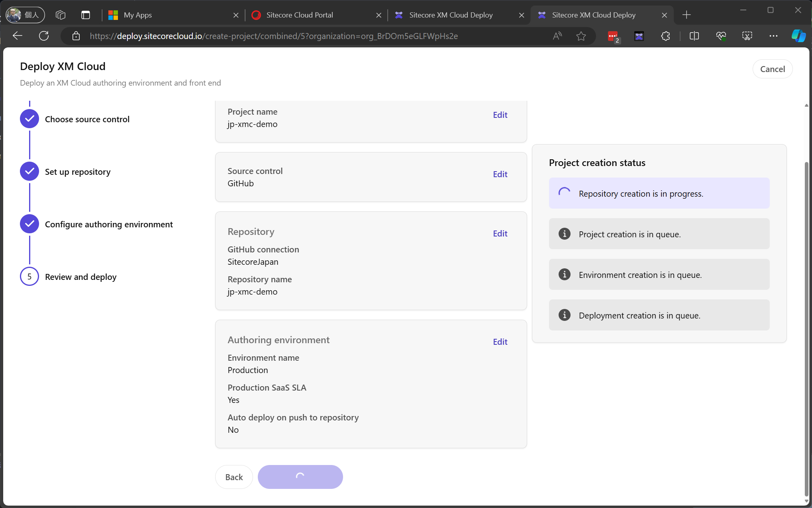Open Browser essentials heart icon

pos(721,36)
